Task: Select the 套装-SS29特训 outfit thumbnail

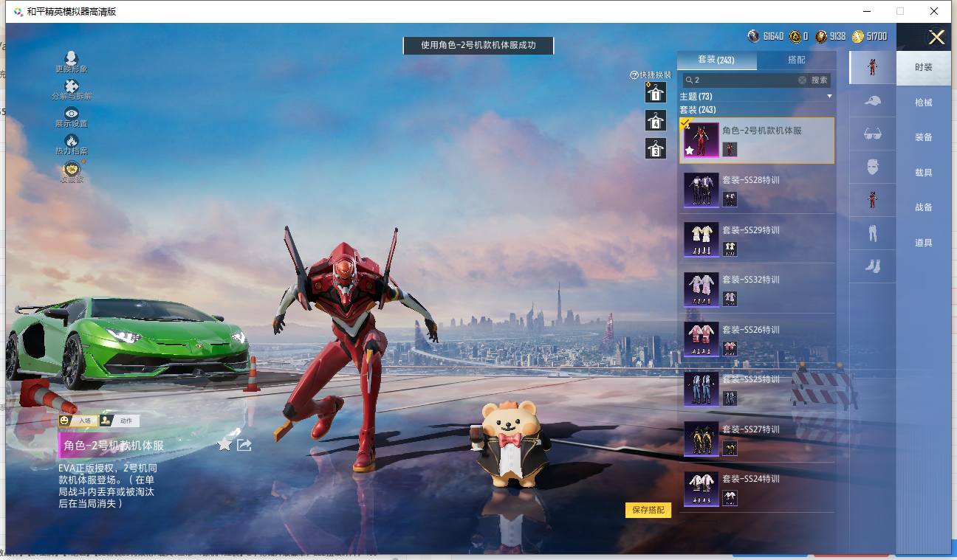Action: click(x=701, y=240)
